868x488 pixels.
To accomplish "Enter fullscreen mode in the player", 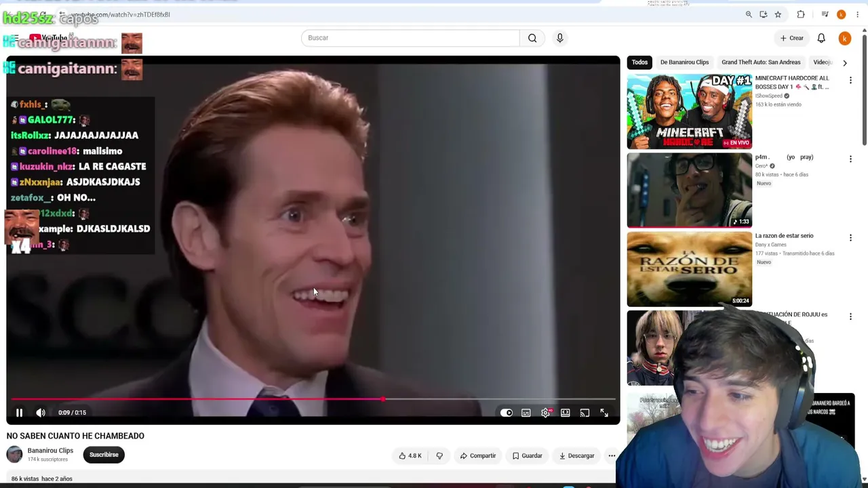I will point(604,413).
